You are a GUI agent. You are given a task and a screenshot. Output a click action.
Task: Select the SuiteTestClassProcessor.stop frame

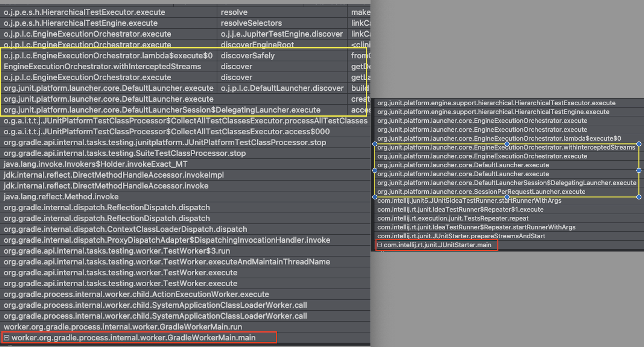[125, 153]
